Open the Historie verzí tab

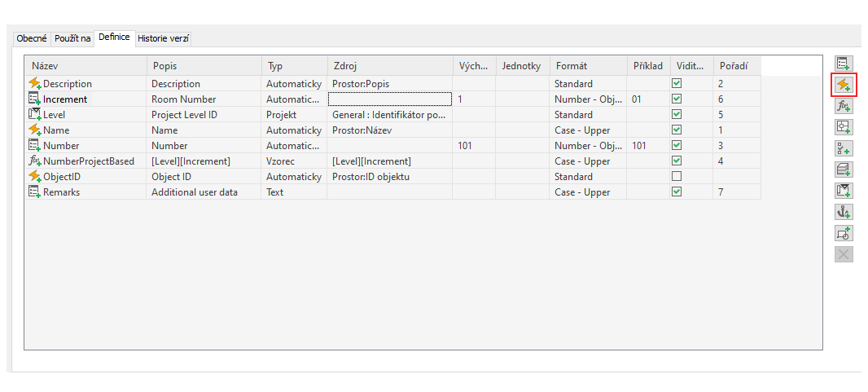164,38
